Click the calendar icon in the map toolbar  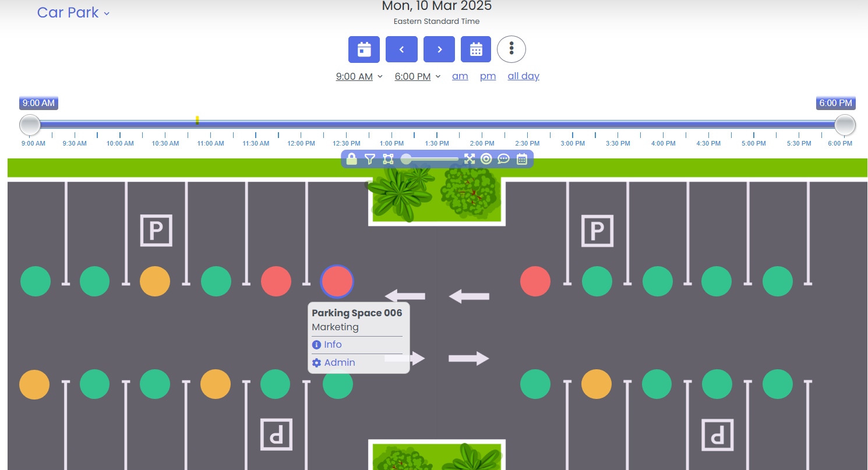(x=522, y=159)
